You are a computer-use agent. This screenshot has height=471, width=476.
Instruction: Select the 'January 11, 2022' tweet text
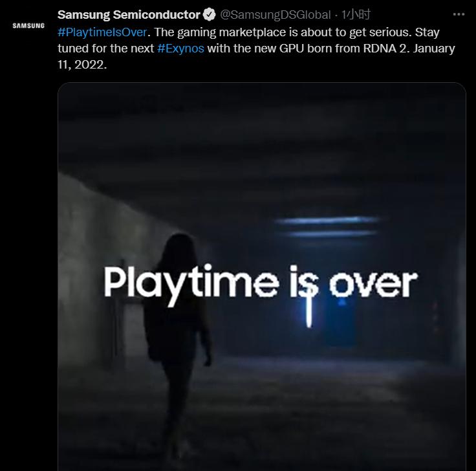click(256, 56)
